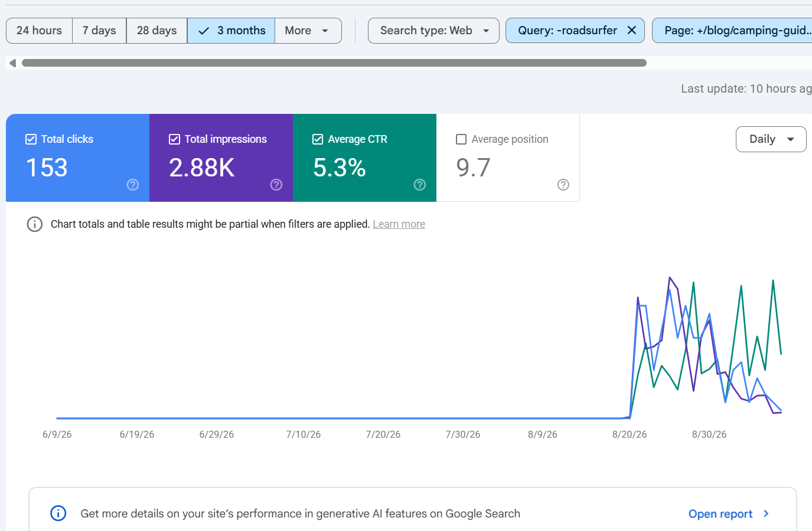Remove the Query: -roadsurfer filter
This screenshot has height=531, width=812.
632,30
